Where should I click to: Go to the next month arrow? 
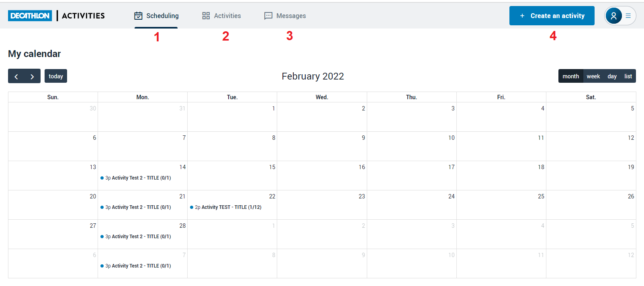[x=32, y=76]
